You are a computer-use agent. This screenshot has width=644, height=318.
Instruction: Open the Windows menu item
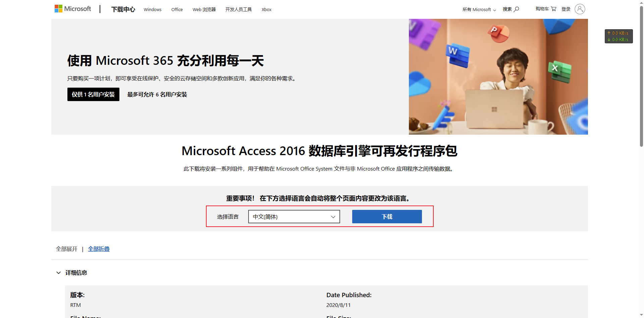[153, 9]
